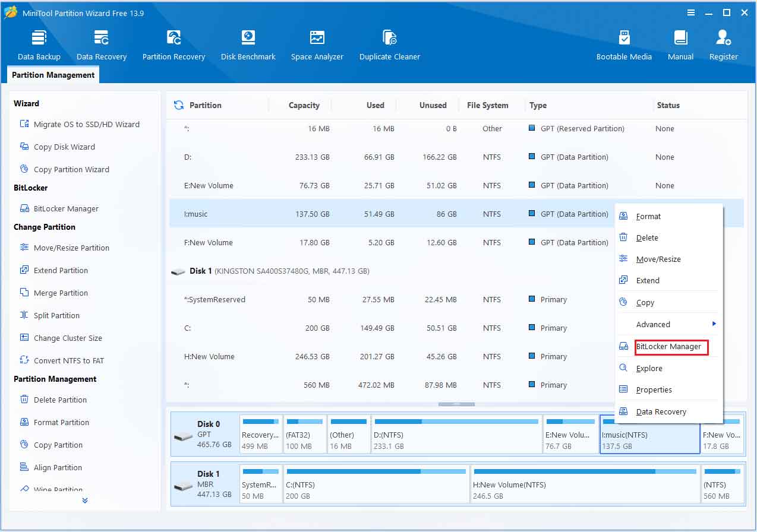This screenshot has height=532, width=757.
Task: Select (FAT32) 100 MB block in map
Action: point(305,435)
